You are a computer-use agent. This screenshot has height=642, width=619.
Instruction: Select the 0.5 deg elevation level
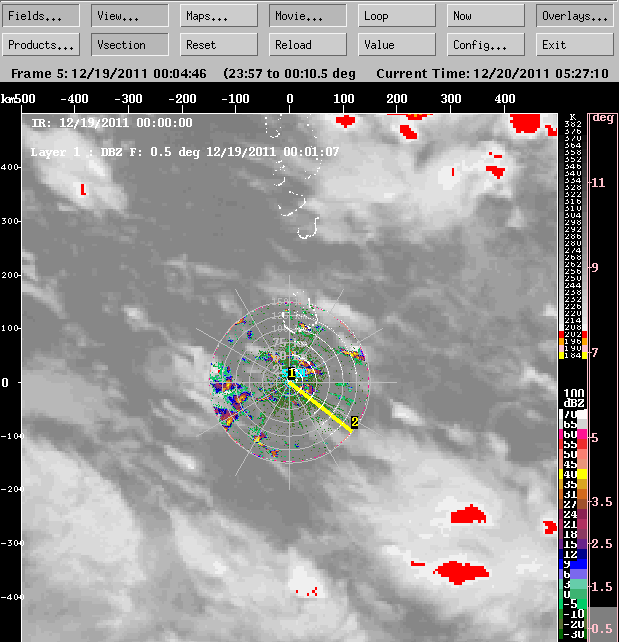click(x=602, y=628)
